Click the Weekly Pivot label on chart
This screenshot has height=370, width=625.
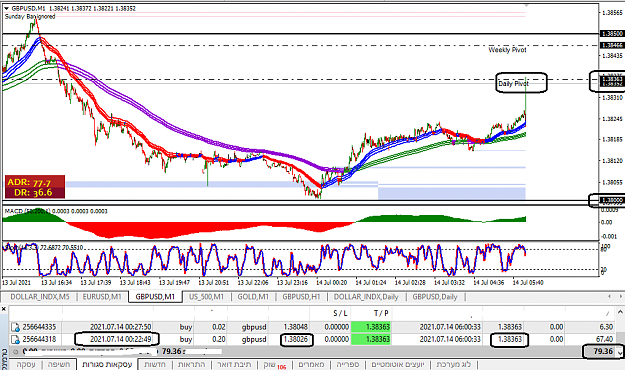tap(507, 50)
